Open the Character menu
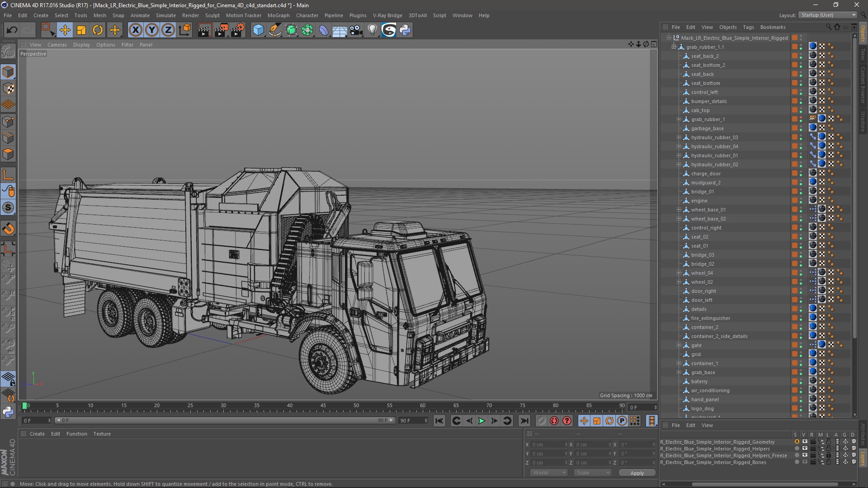The image size is (868, 488). (307, 15)
